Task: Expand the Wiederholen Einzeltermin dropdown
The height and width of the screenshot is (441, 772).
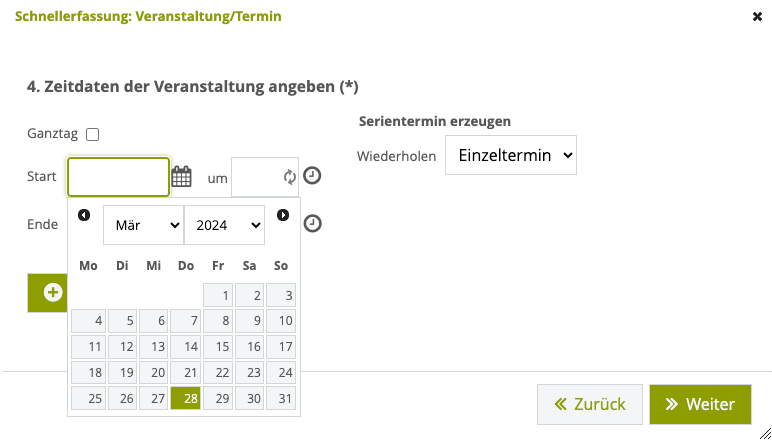Action: click(x=511, y=155)
